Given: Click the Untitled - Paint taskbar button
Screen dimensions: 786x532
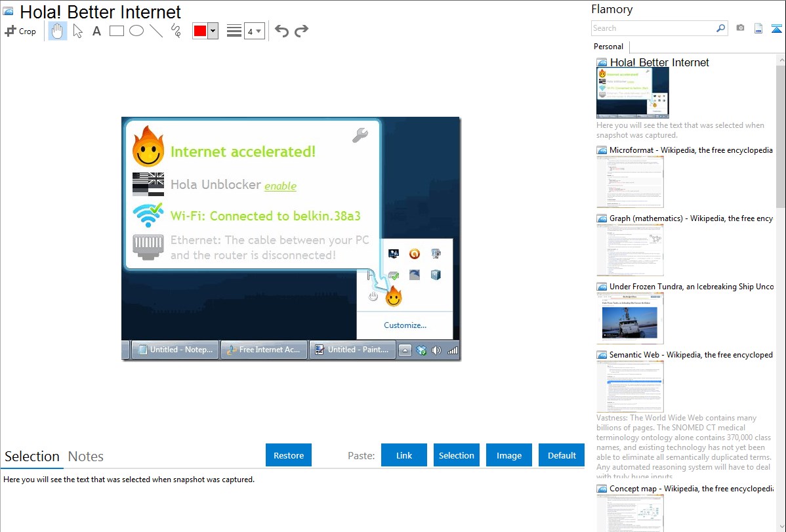Looking at the screenshot, I should (352, 350).
